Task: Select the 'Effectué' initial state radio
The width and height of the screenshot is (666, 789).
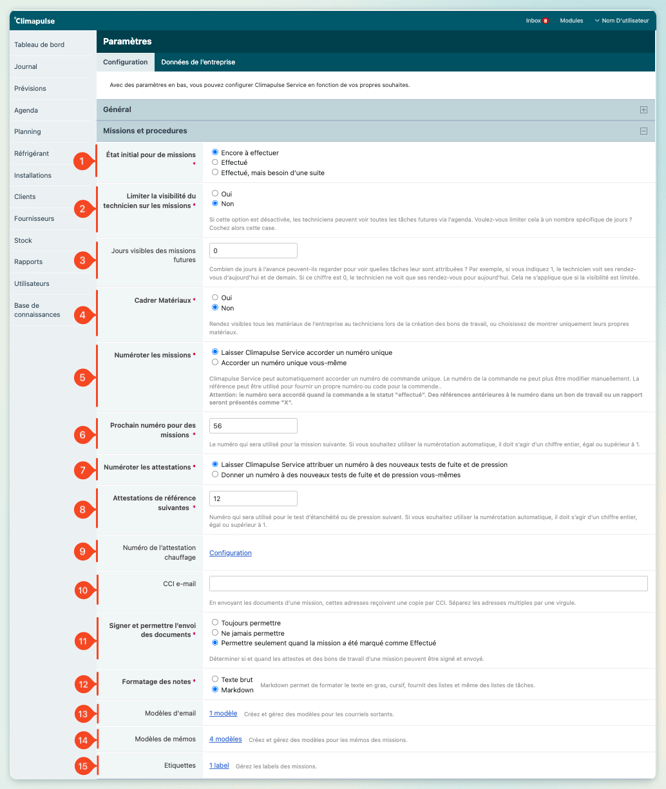Action: 215,162
